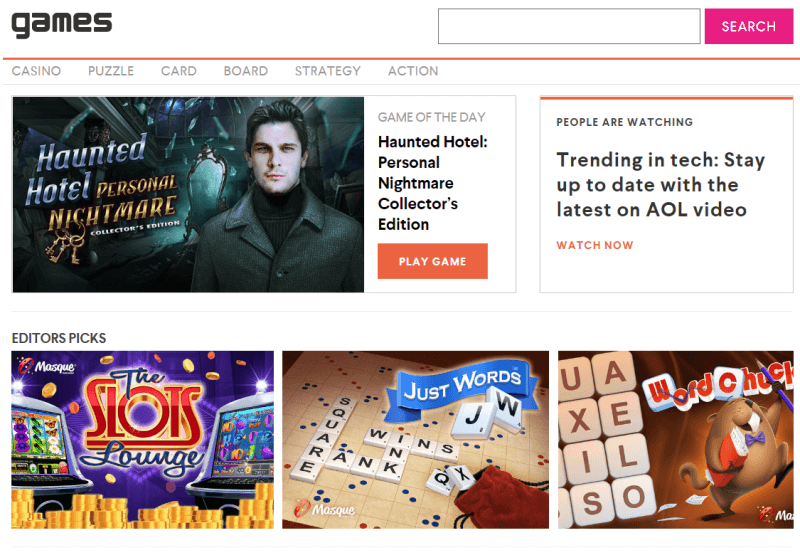Screen dimensions: 800x560
Task: Click the PLAY GAME button
Action: click(433, 261)
